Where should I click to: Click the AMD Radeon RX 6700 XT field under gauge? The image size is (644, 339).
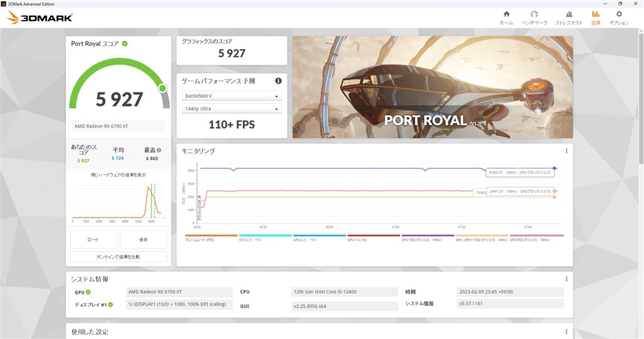118,126
